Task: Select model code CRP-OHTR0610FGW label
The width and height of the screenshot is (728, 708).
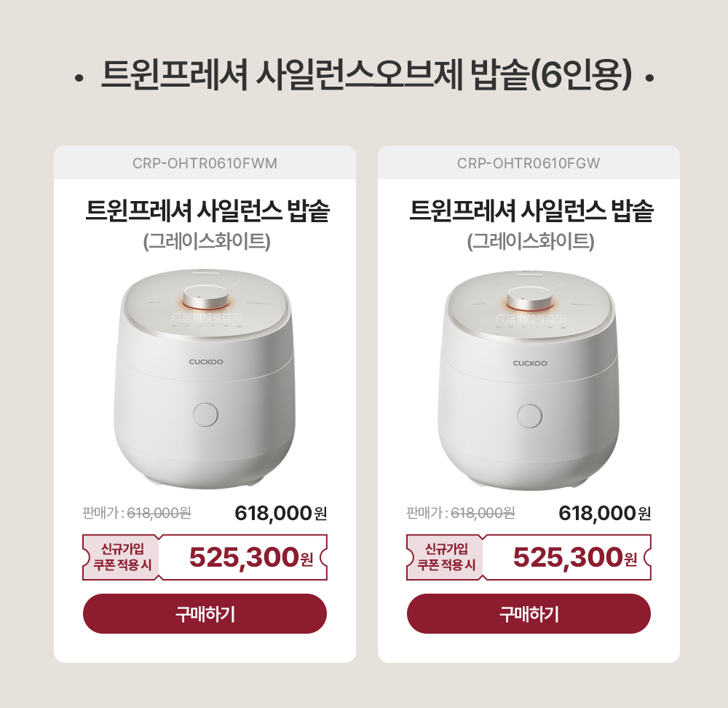Action: 529,164
